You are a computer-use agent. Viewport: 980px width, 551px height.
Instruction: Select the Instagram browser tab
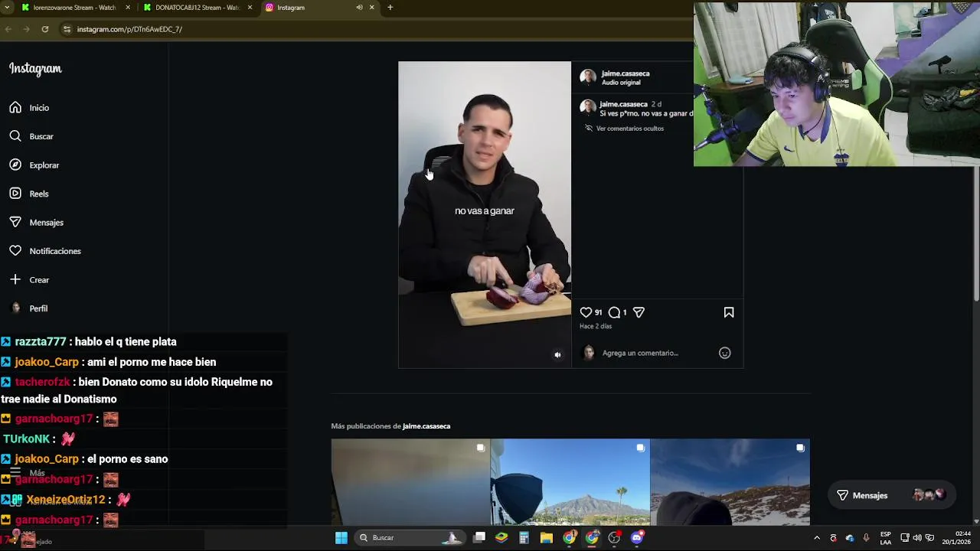pyautogui.click(x=306, y=8)
